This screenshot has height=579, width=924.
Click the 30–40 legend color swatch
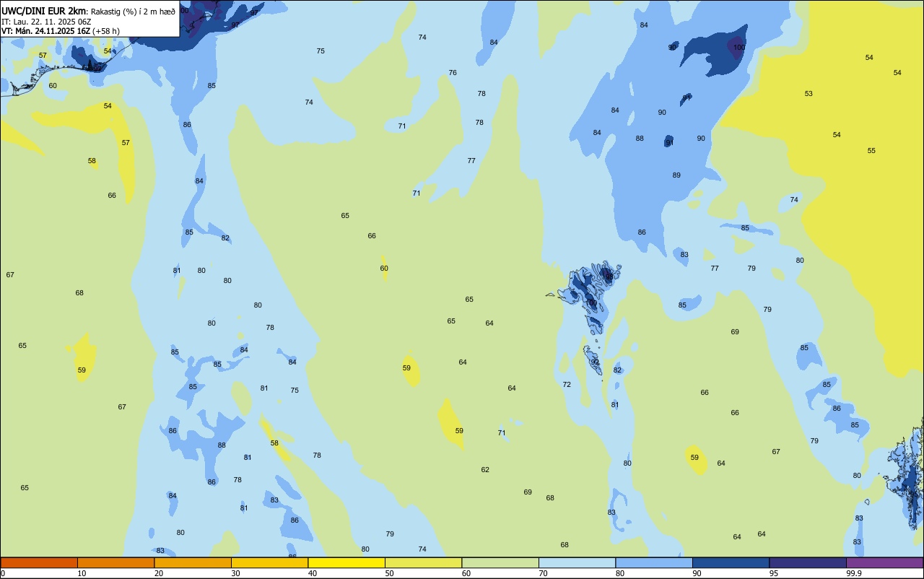click(269, 562)
